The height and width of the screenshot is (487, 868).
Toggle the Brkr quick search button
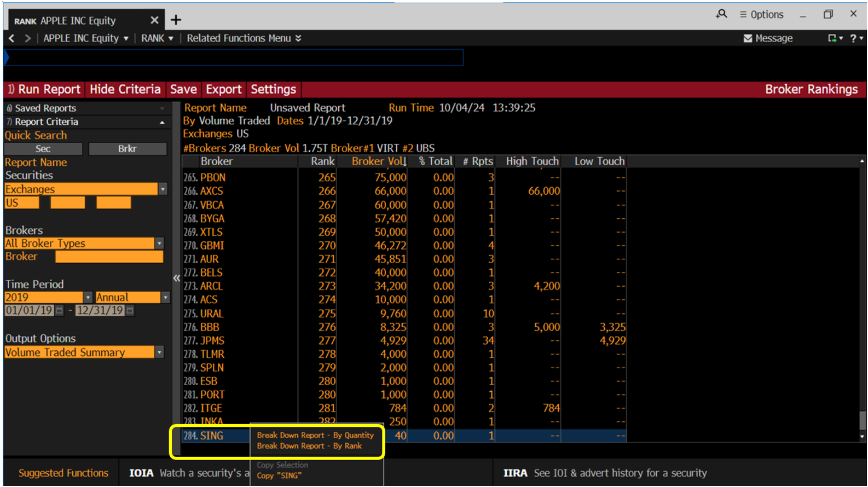[128, 149]
